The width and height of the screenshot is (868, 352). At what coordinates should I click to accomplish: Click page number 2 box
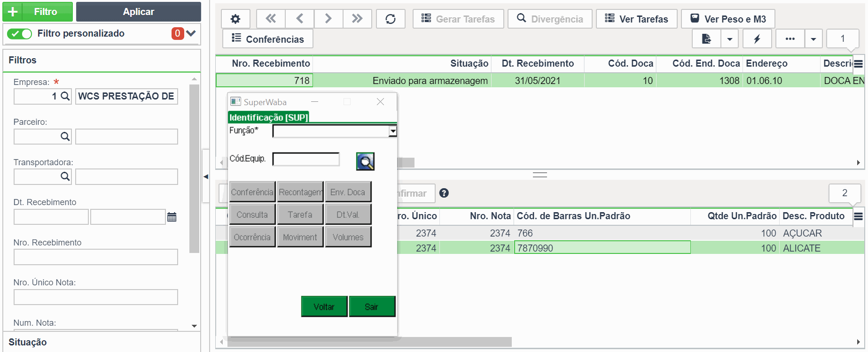pyautogui.click(x=845, y=193)
